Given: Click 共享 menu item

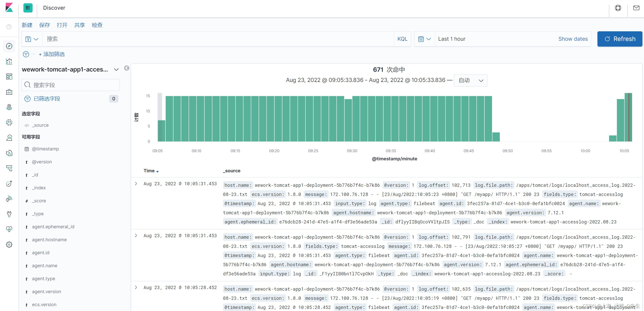Looking at the screenshot, I should (80, 25).
